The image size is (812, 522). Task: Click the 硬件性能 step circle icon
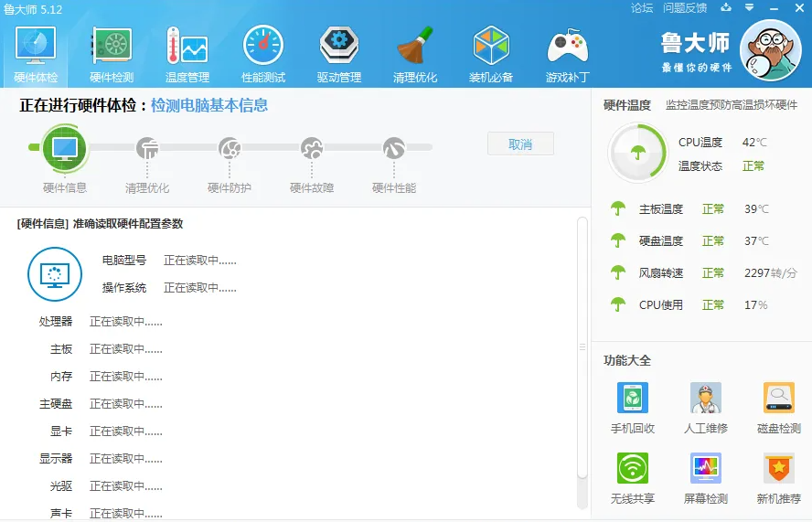coord(394,148)
